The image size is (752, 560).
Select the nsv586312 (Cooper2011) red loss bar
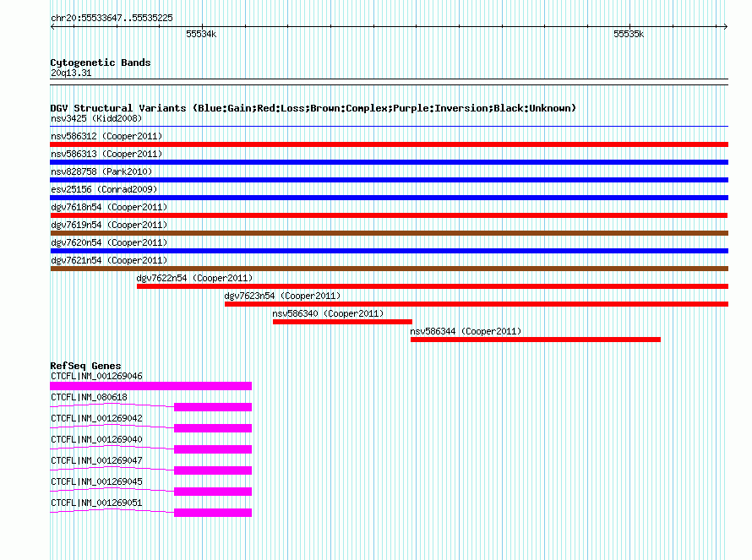click(389, 144)
